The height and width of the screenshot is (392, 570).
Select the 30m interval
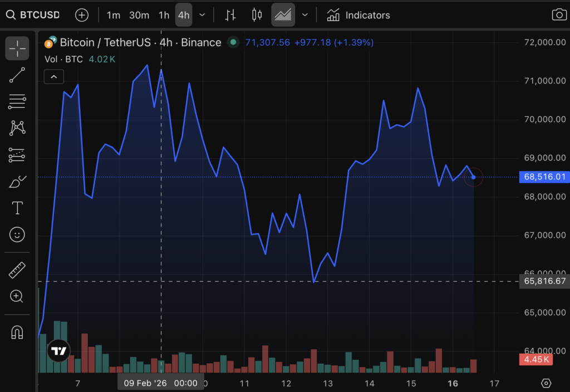click(x=139, y=15)
